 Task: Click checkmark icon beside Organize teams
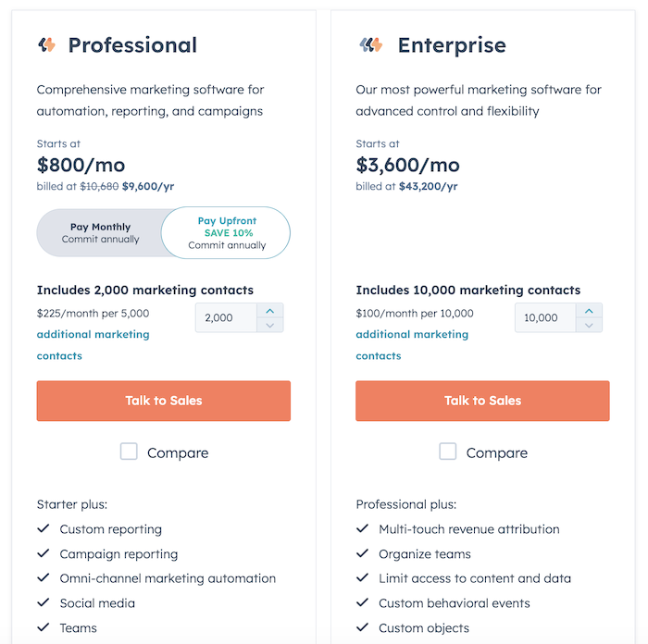click(x=362, y=554)
